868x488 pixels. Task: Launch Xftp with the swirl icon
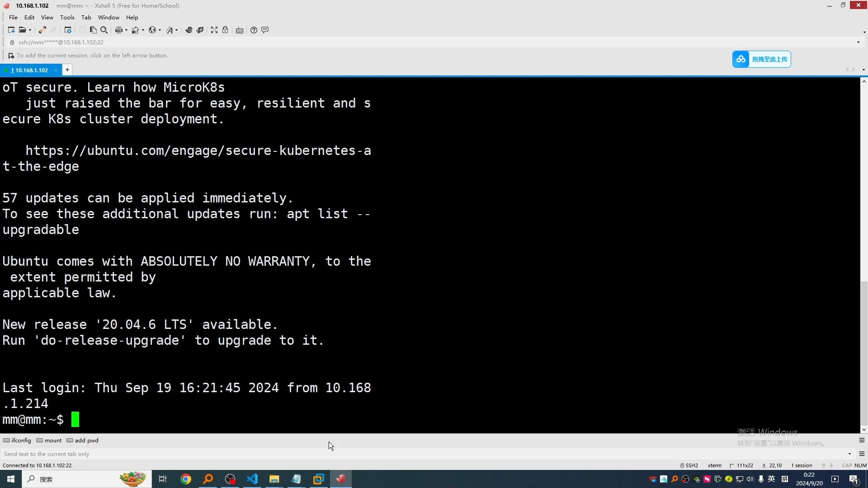(x=189, y=30)
